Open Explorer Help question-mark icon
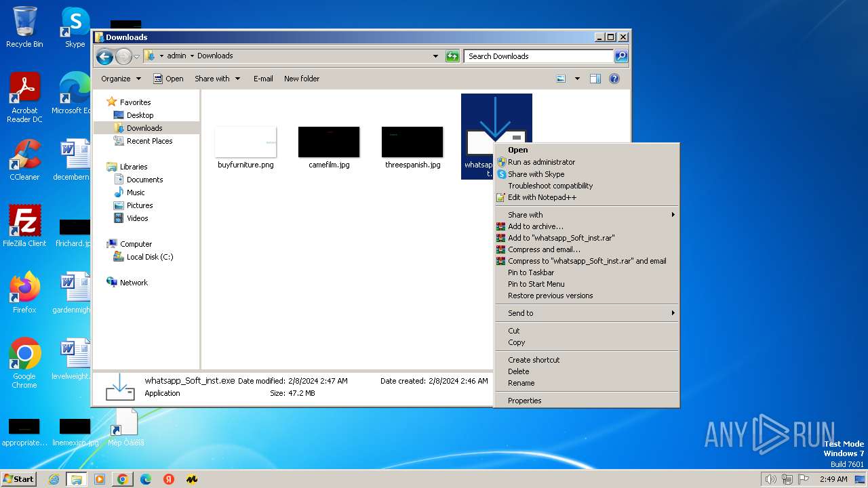Viewport: 868px width, 488px height. [614, 79]
